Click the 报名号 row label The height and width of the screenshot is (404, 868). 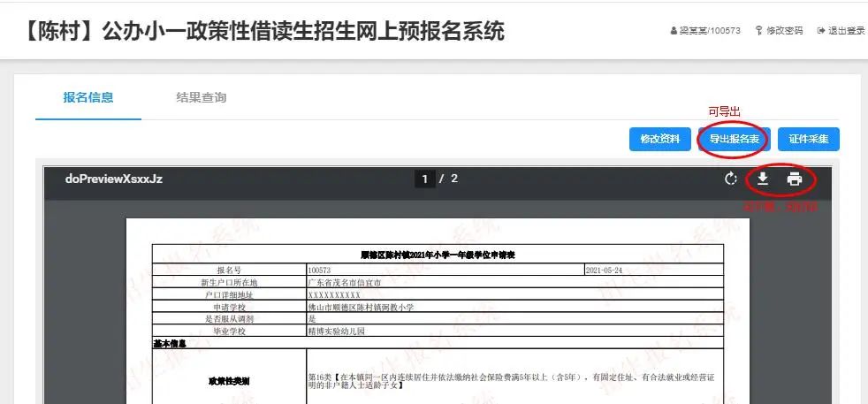coord(229,271)
